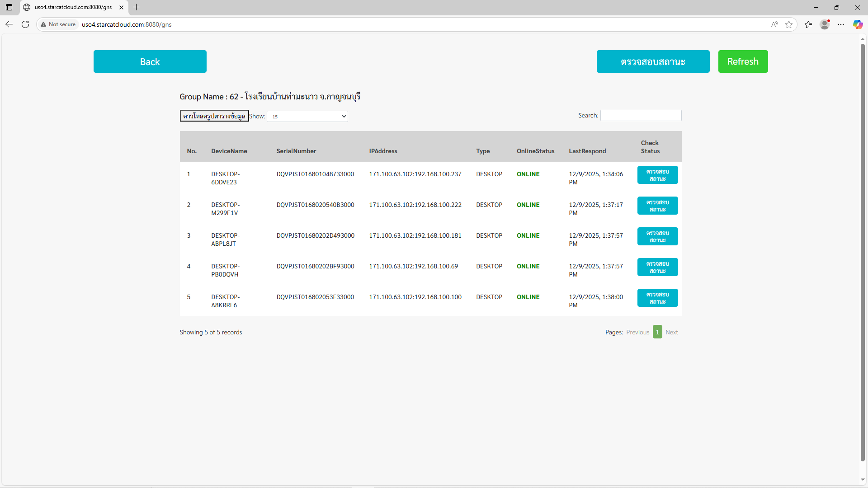
Task: Open Read aloud icon in address bar
Action: click(x=774, y=24)
